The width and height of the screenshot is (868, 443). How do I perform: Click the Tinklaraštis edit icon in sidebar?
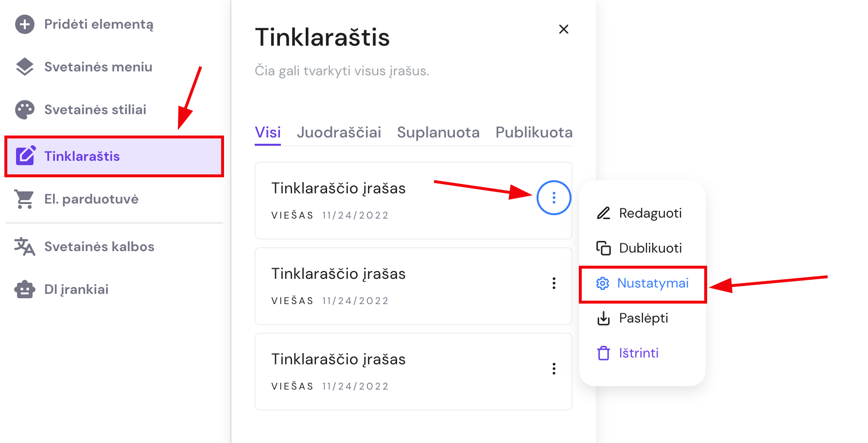(25, 156)
